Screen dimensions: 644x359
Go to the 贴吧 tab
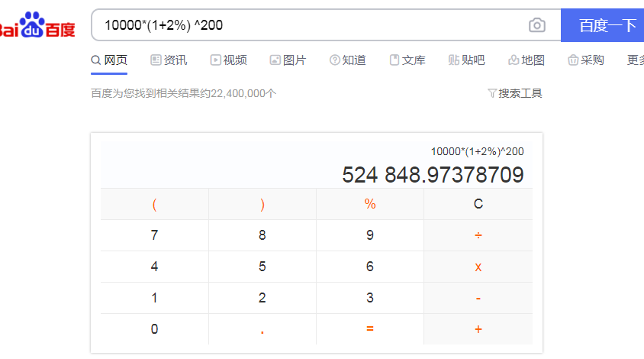(466, 60)
